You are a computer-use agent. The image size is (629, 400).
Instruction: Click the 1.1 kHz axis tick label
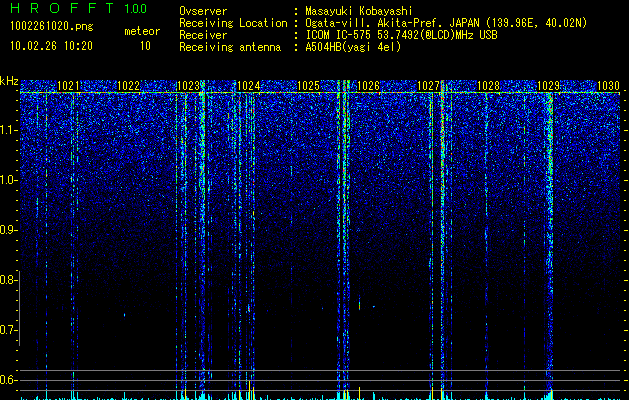click(8, 130)
